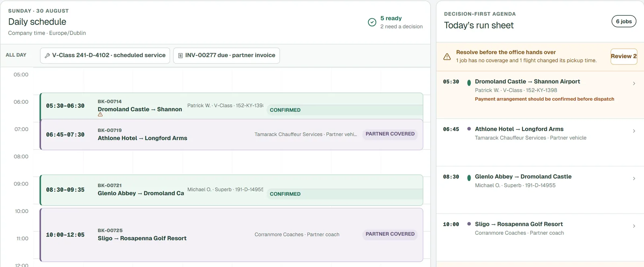Click 'Tamarack Chauffeur Services · Partner vehi...' in schedule
The image size is (644, 267).
coord(305,134)
